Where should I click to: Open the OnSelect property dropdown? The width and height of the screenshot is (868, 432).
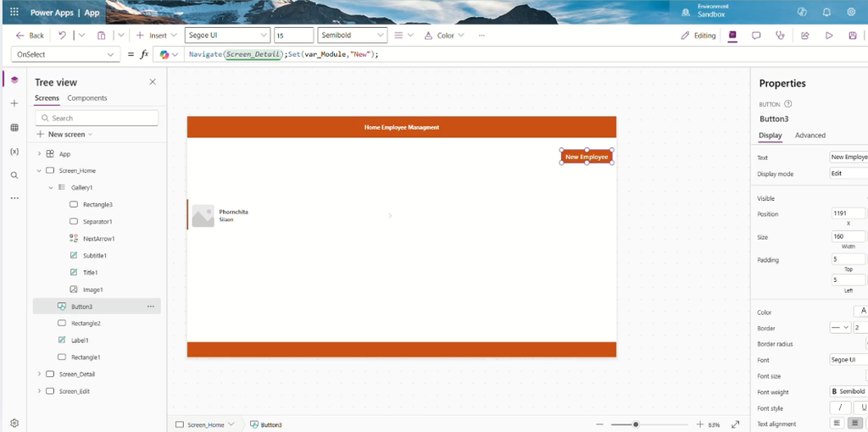coord(65,54)
